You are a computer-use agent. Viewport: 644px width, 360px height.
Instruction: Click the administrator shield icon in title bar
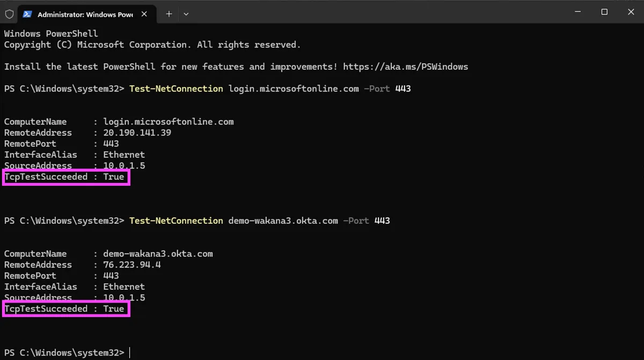point(9,14)
